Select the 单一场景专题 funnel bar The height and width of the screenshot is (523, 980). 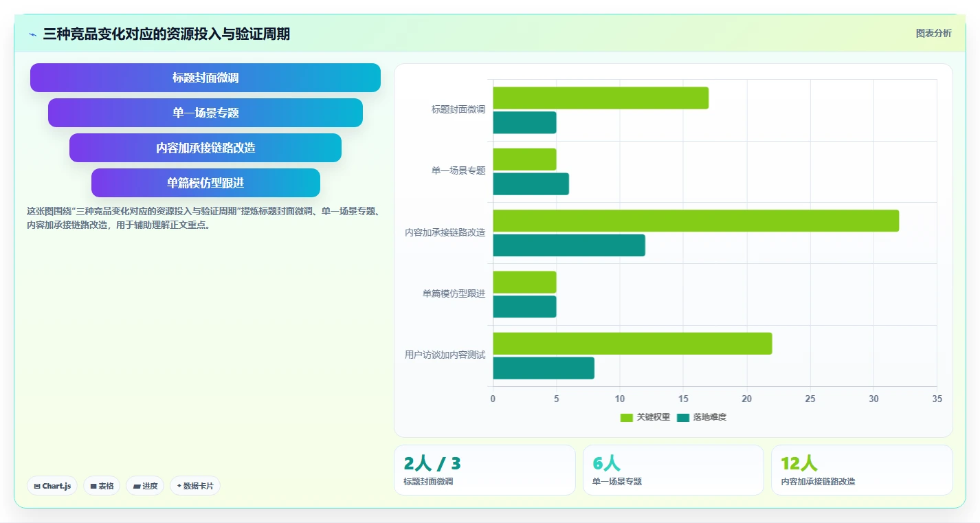[x=205, y=113]
